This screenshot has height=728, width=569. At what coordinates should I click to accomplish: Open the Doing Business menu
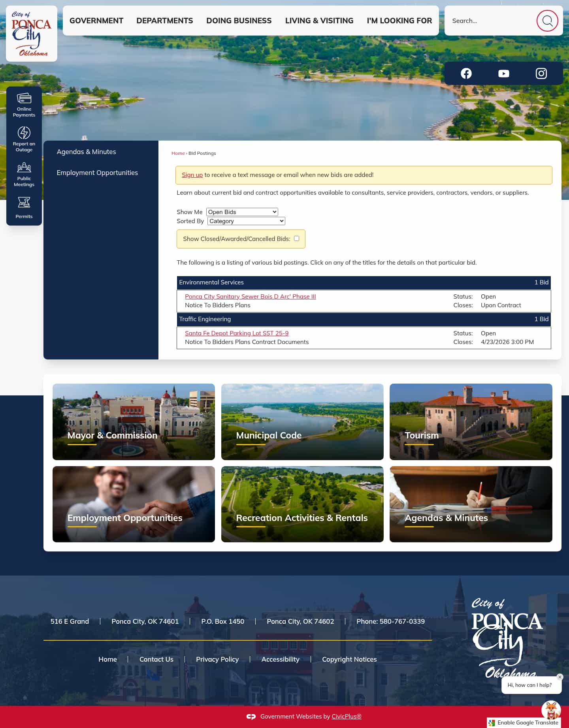click(239, 21)
